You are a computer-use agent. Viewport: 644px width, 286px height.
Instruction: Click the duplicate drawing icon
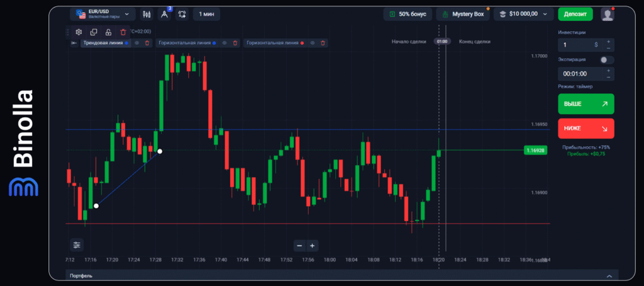click(x=94, y=31)
